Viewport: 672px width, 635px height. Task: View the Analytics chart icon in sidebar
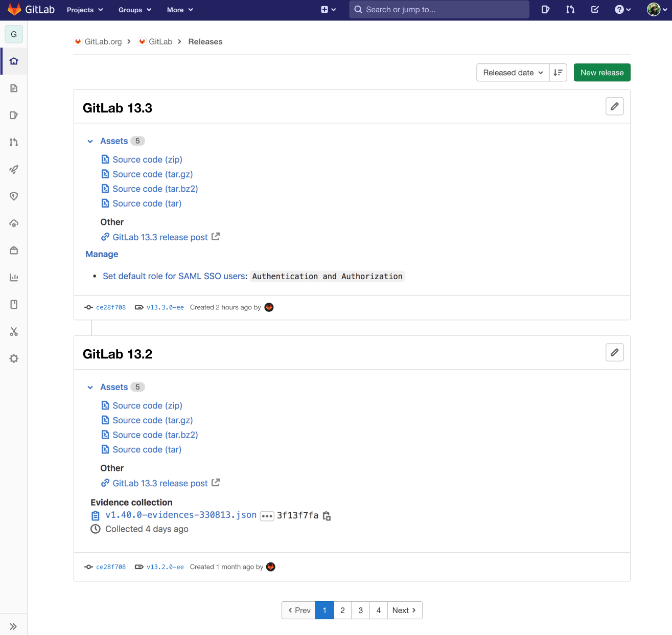[x=14, y=278]
